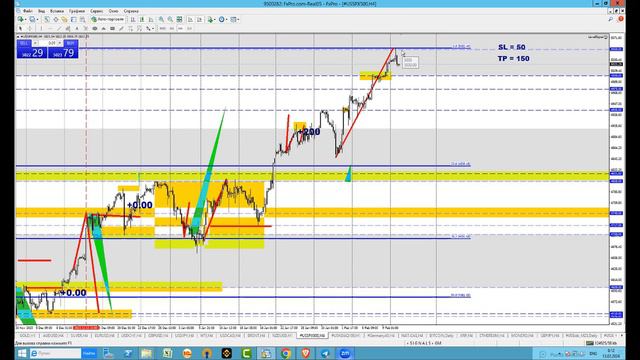Image resolution: width=640 pixels, height=360 pixels.
Task: Zoom out on the chart
Action: tap(170, 19)
